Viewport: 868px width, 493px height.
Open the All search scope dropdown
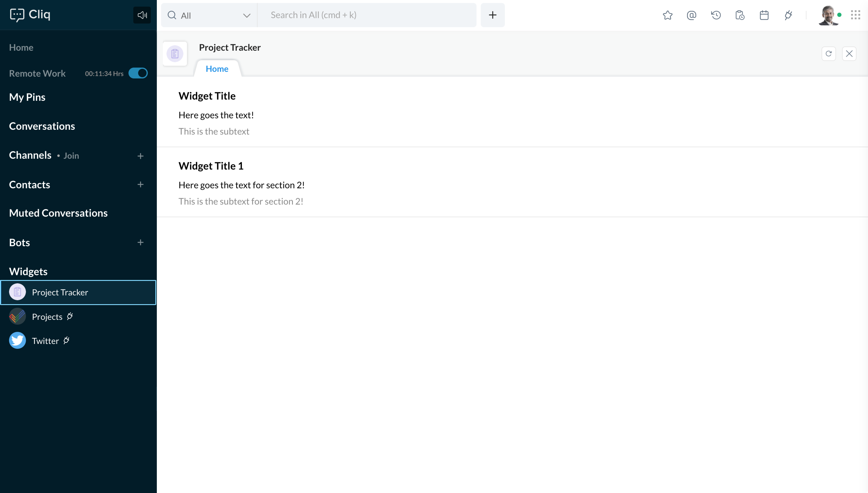(x=209, y=15)
